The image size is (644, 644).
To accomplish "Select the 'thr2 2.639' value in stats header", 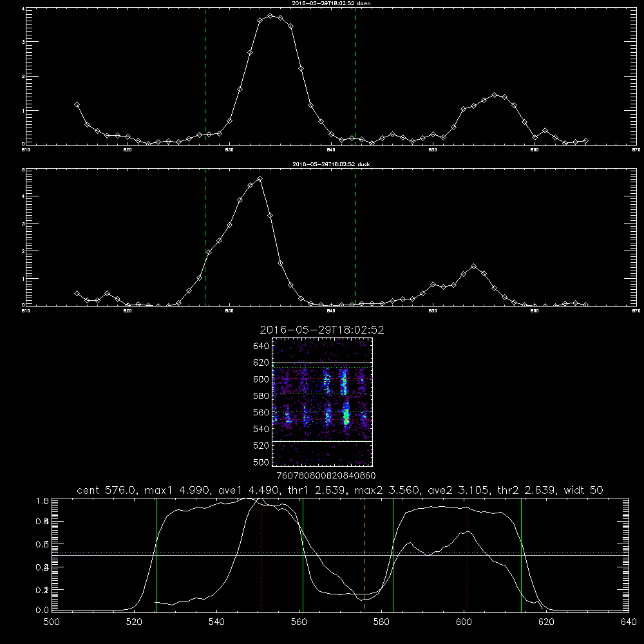I will click(x=527, y=490).
